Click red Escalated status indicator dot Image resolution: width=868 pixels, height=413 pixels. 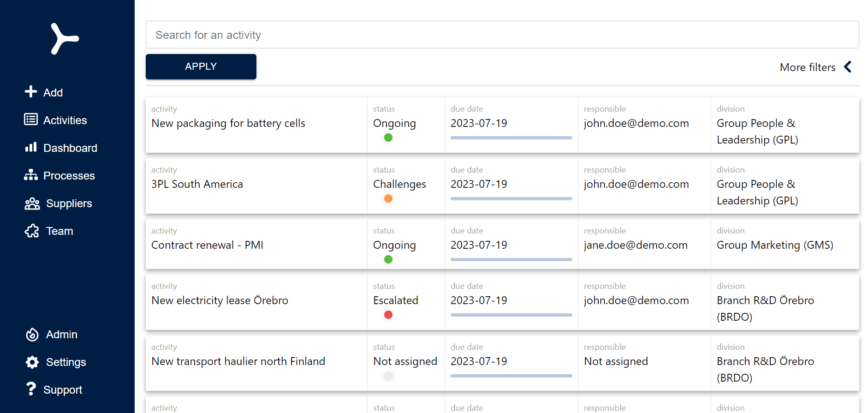(x=388, y=315)
